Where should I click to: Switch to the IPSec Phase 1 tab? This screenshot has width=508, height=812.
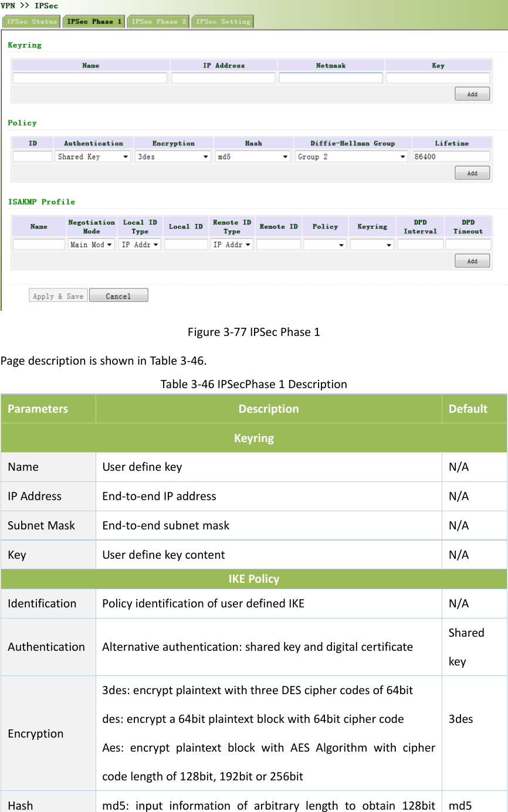[93, 21]
